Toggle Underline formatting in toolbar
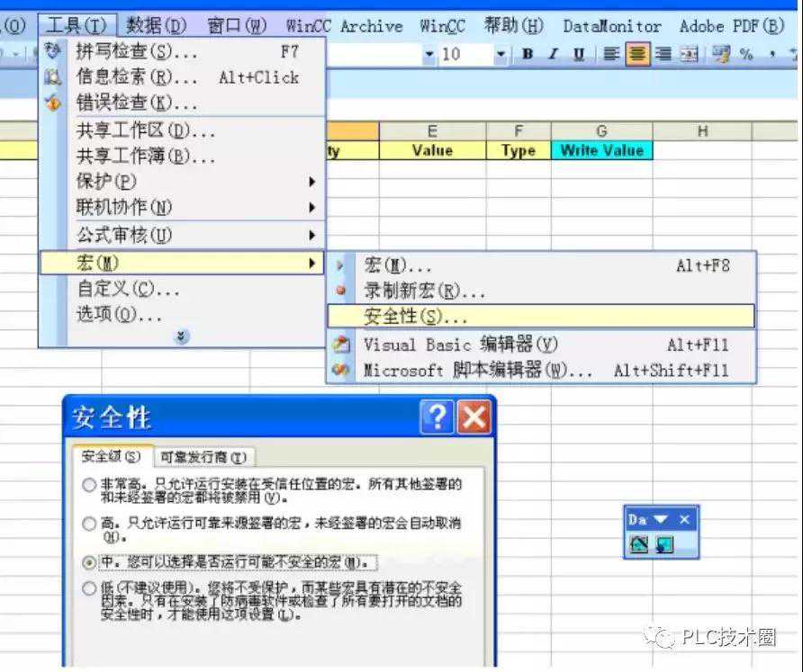The image size is (803, 672). click(x=578, y=55)
